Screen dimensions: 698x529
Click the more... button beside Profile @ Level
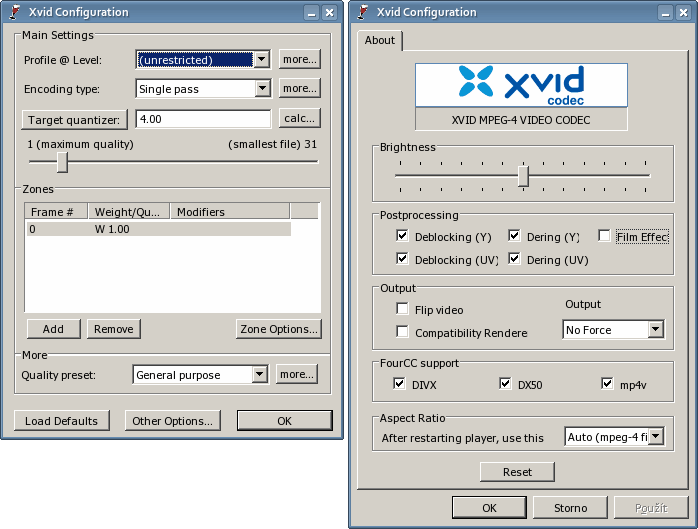point(300,59)
